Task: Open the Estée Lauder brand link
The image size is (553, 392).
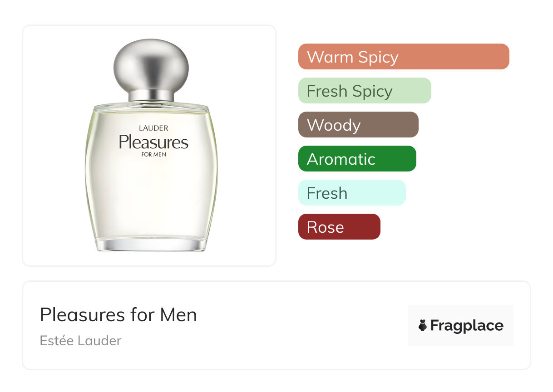Action: click(80, 341)
